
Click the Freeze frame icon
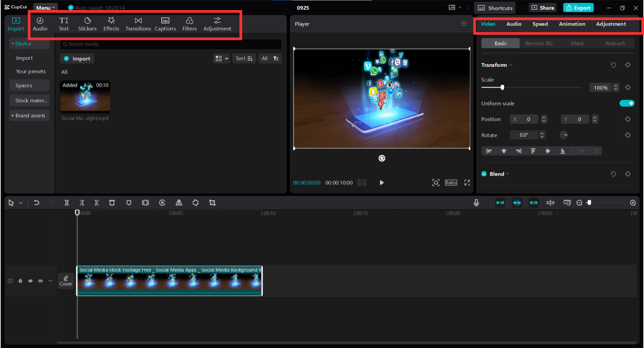coord(145,202)
